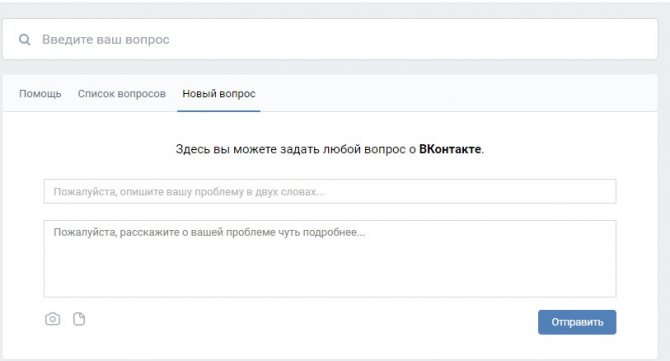670x361 pixels.
Task: Click the camera icon below the textarea
Action: [x=53, y=319]
